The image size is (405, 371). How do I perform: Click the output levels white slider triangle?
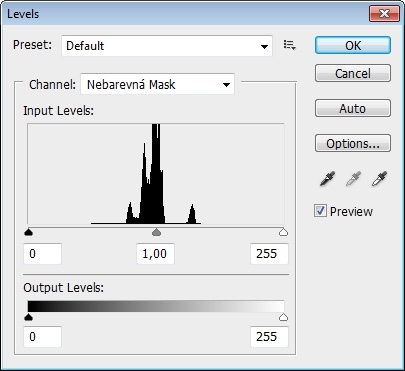click(283, 317)
